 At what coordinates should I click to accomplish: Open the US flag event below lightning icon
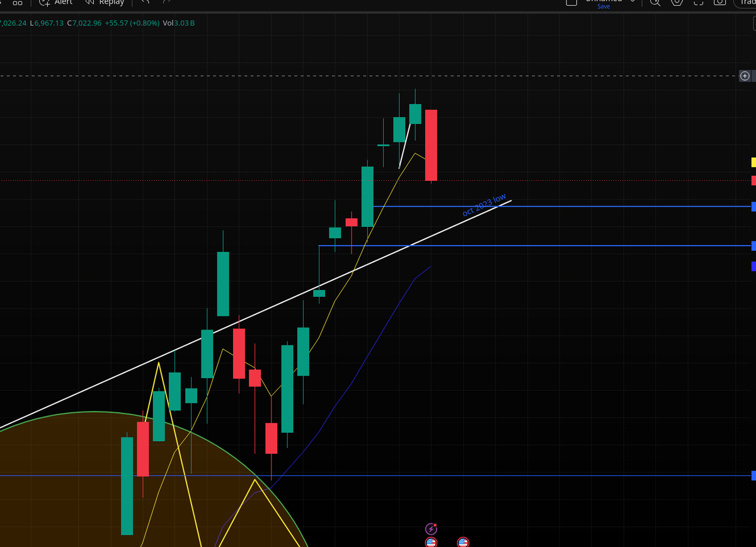(431, 542)
